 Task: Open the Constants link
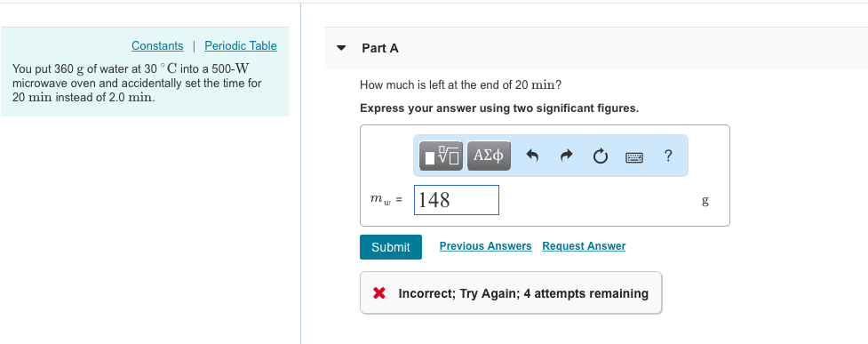pos(157,46)
